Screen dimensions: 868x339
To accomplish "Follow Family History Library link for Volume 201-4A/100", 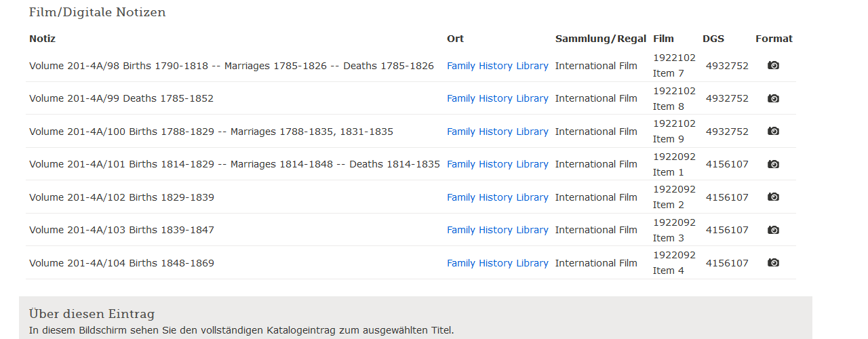I will click(497, 132).
